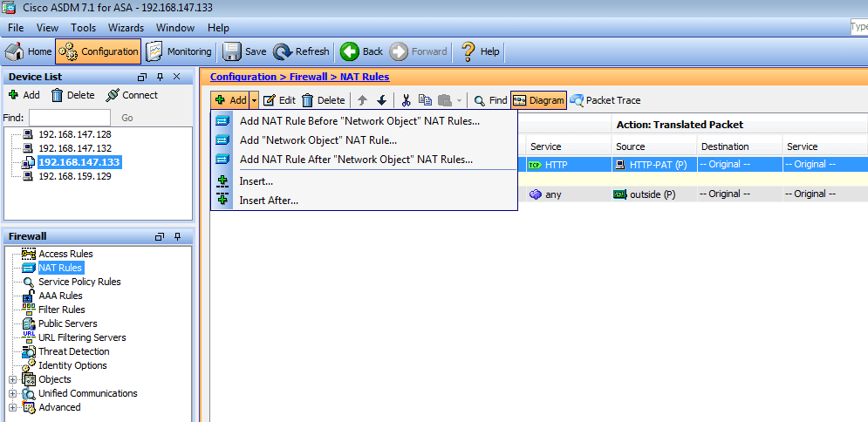Image resolution: width=868 pixels, height=422 pixels.
Task: Choose Insert After... from Add menu
Action: tap(364, 201)
